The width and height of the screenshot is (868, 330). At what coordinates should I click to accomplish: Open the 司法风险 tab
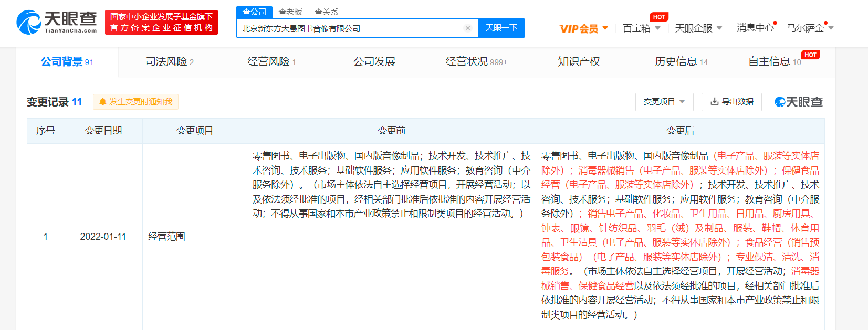point(170,62)
